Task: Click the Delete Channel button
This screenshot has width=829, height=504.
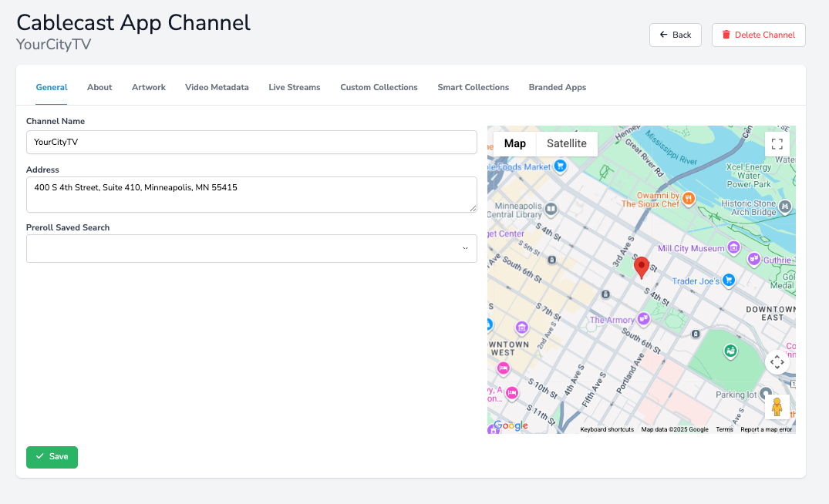Action: pos(758,35)
